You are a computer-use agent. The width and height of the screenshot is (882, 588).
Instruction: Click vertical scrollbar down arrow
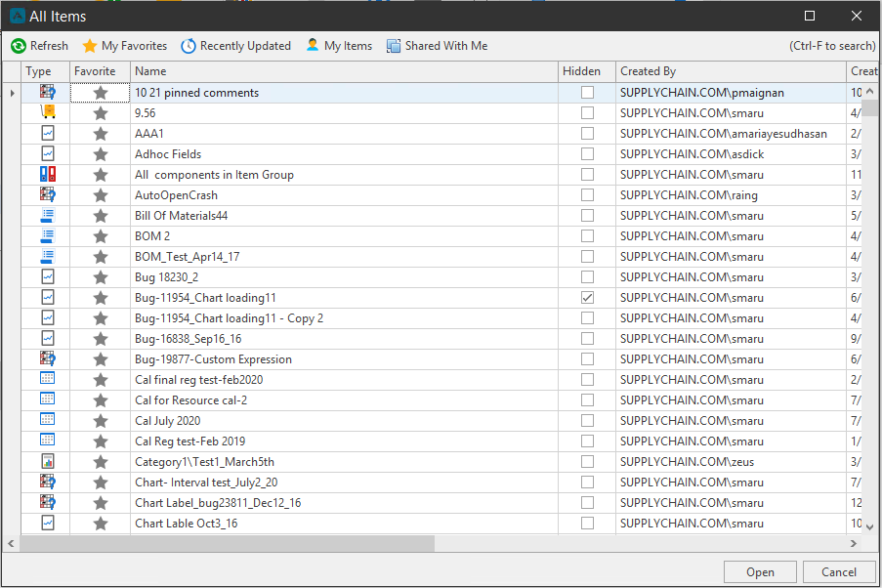click(x=869, y=527)
